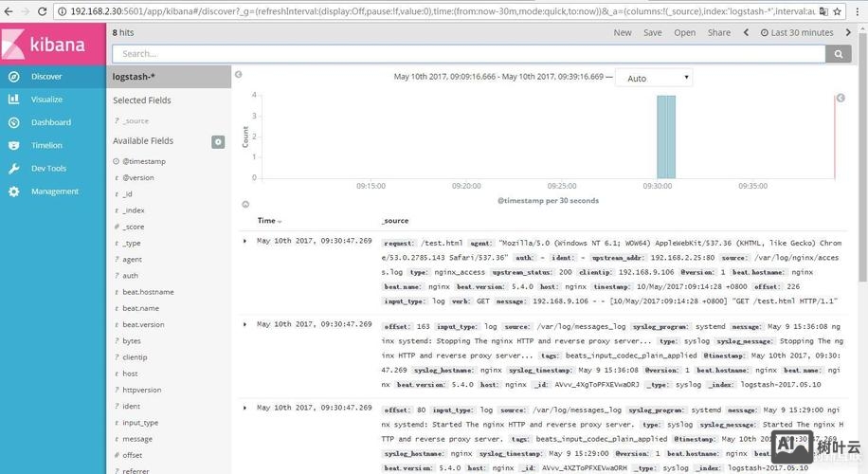Image resolution: width=868 pixels, height=474 pixels.
Task: Click the magnifier search submit button
Action: (x=838, y=55)
